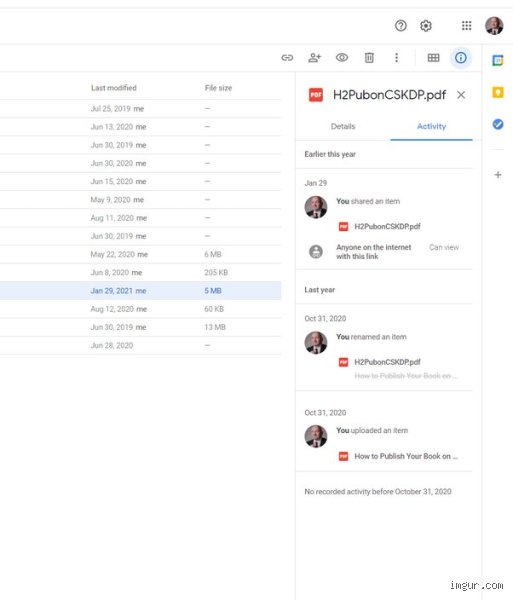Click the 60 KB file size cell
The image size is (513, 600).
coord(214,309)
